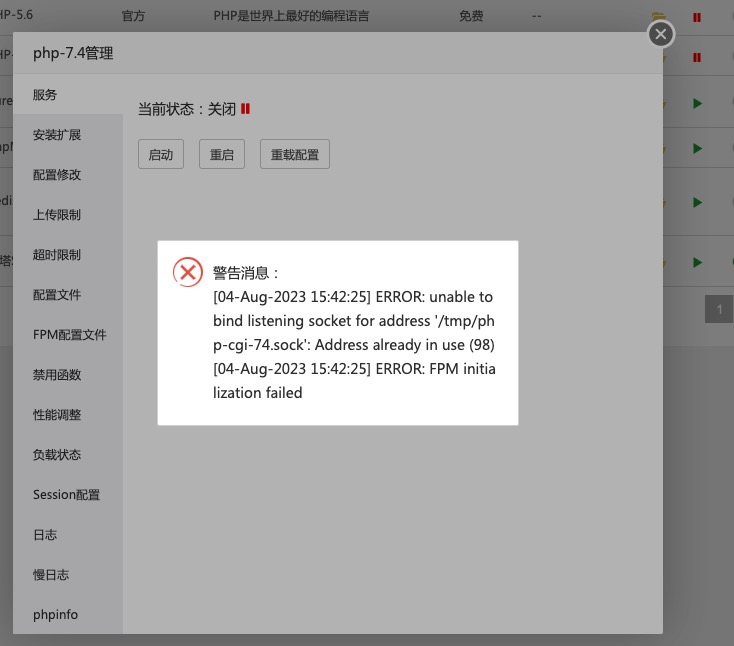Go to 上传限制 settings
The image size is (734, 646).
point(68,215)
